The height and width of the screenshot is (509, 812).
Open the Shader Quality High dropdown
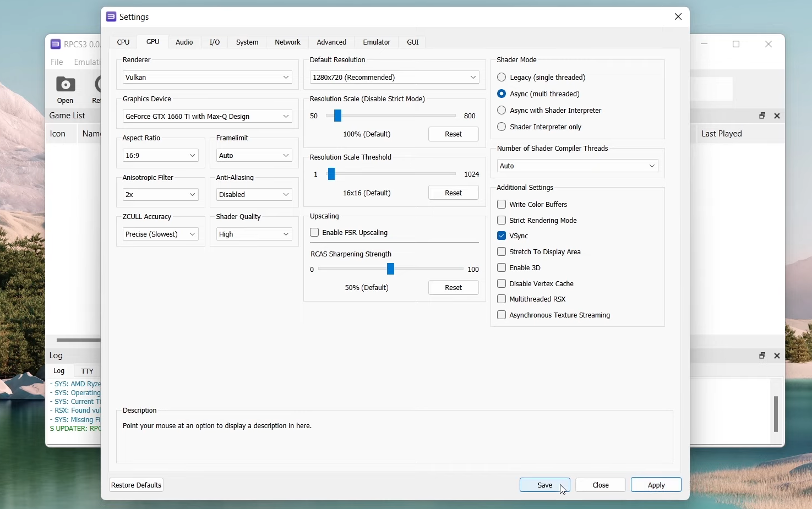pos(254,234)
